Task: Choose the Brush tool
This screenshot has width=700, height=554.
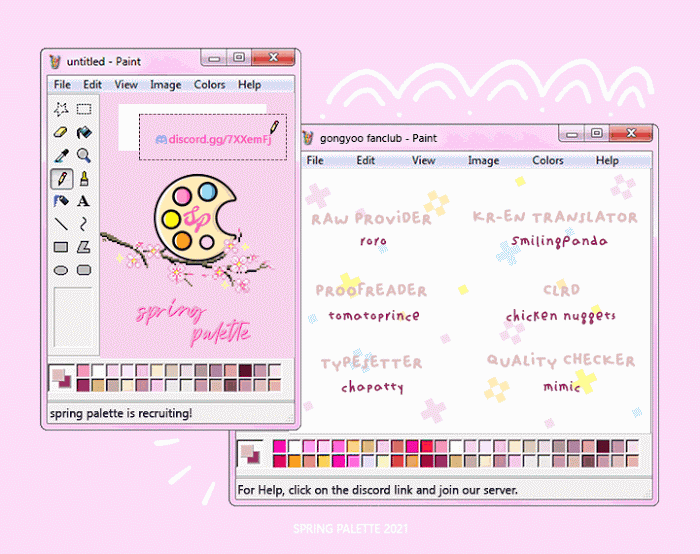Action: point(84,178)
